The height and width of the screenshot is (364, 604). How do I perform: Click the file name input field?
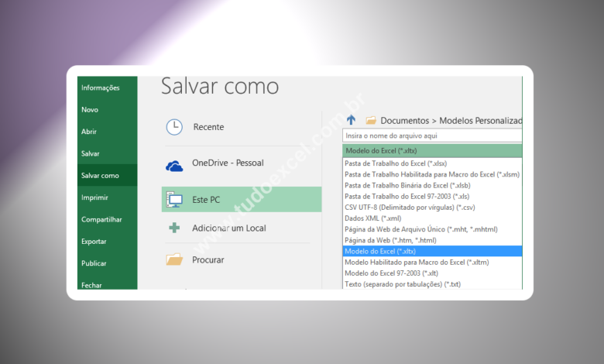432,136
